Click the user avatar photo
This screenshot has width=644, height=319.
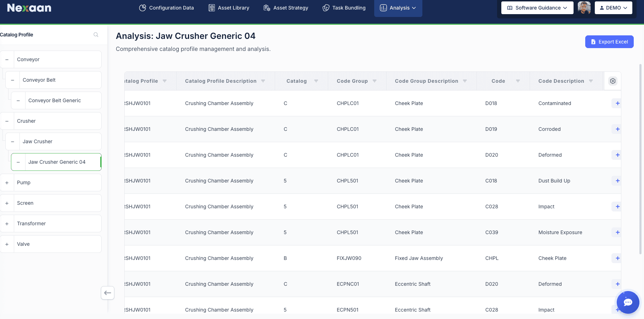[584, 8]
